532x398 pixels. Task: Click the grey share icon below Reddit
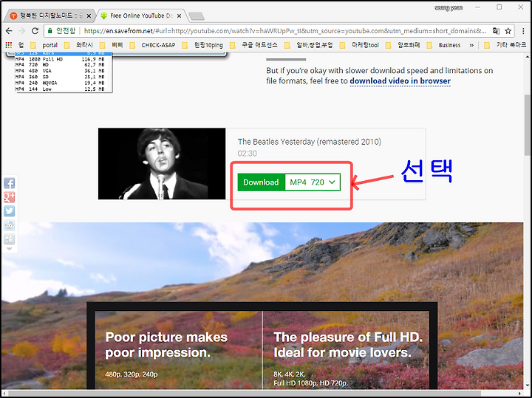click(x=9, y=239)
